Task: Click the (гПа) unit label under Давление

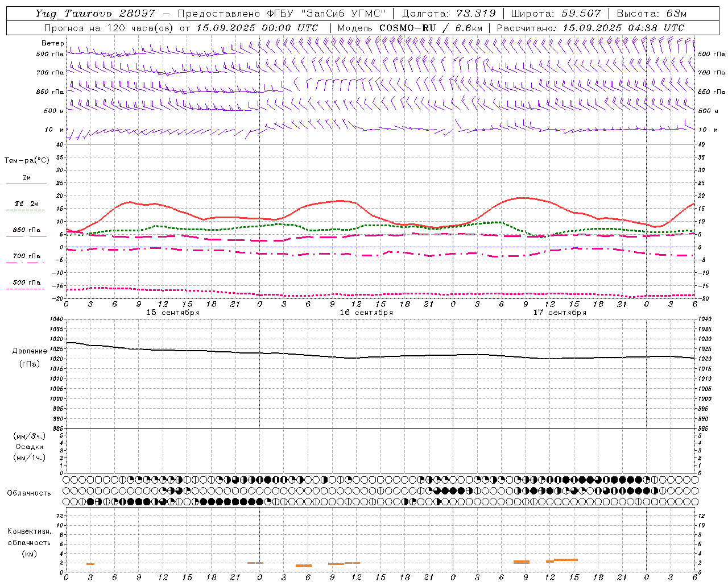Action: click(x=30, y=364)
